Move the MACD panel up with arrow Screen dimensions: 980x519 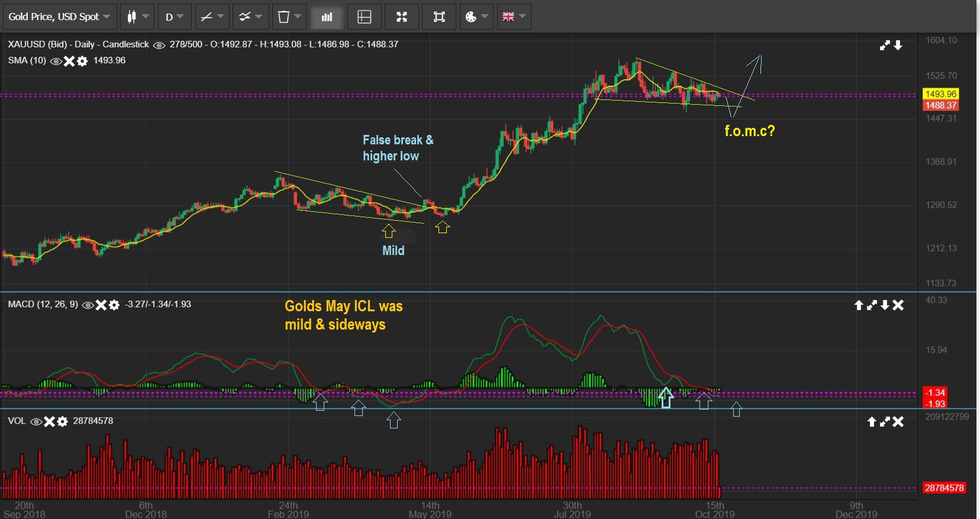coord(859,305)
